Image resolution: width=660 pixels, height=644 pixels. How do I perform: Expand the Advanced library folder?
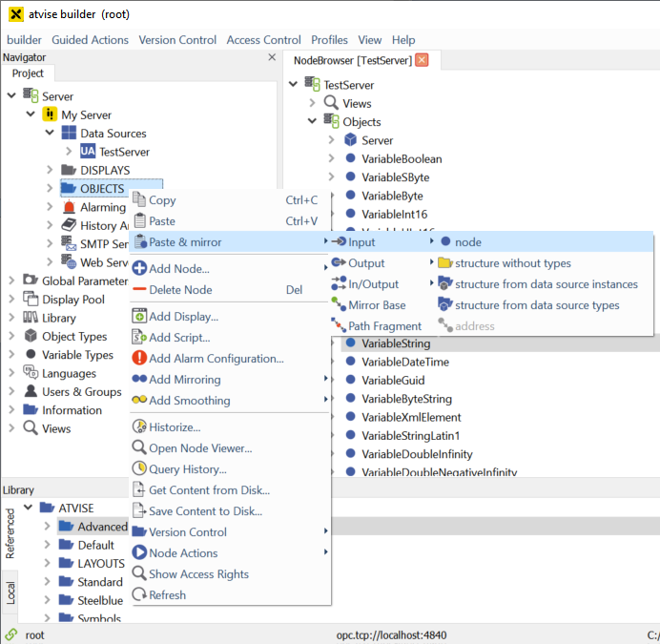tap(47, 527)
